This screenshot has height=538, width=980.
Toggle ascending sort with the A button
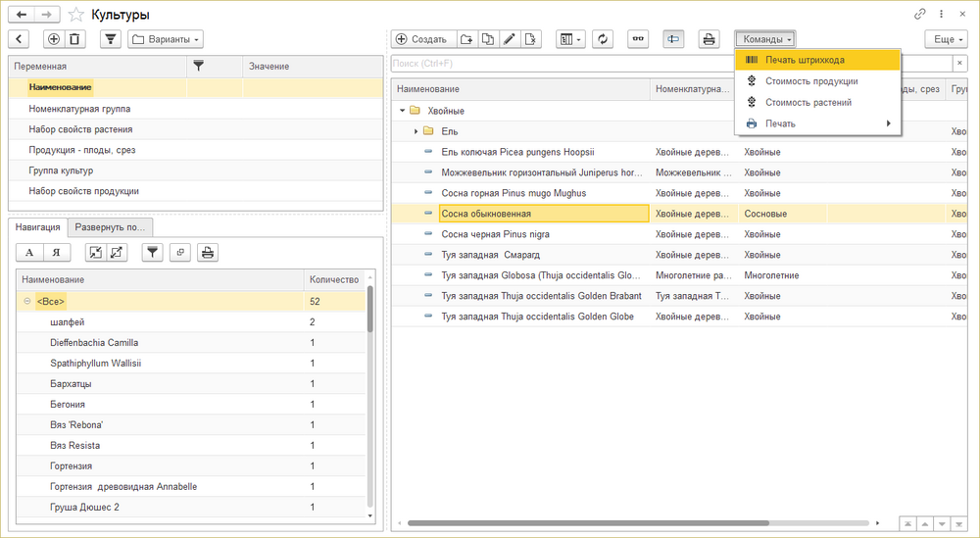click(x=29, y=252)
